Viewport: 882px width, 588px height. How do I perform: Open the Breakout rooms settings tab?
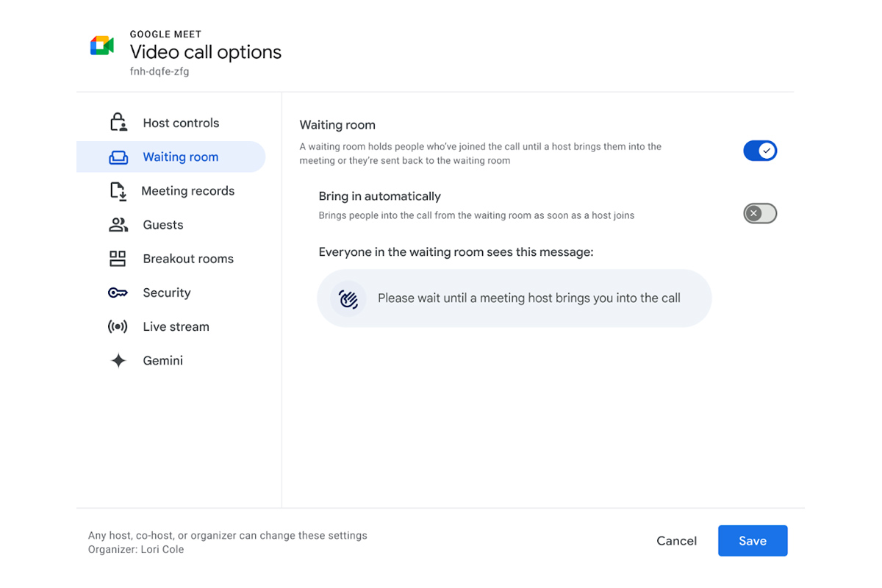187,259
